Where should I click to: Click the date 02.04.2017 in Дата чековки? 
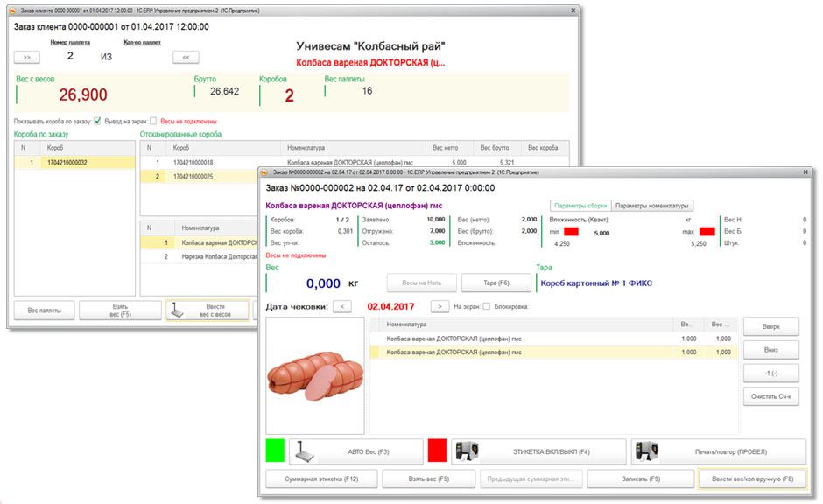[391, 306]
